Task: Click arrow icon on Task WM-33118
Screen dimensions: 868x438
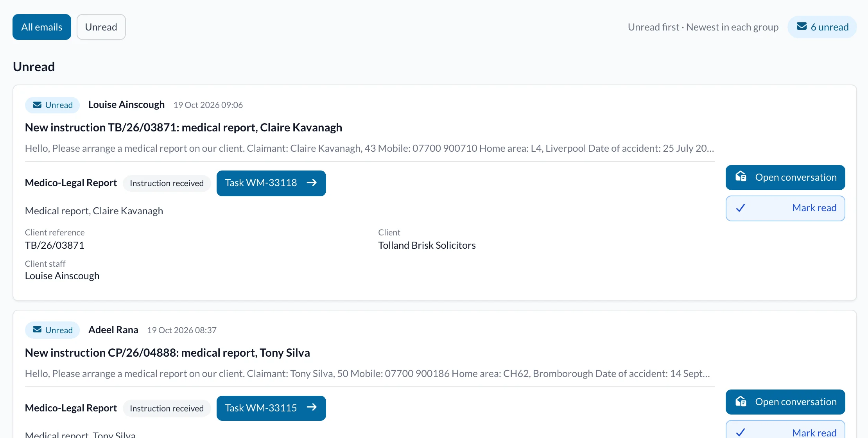Action: 312,183
